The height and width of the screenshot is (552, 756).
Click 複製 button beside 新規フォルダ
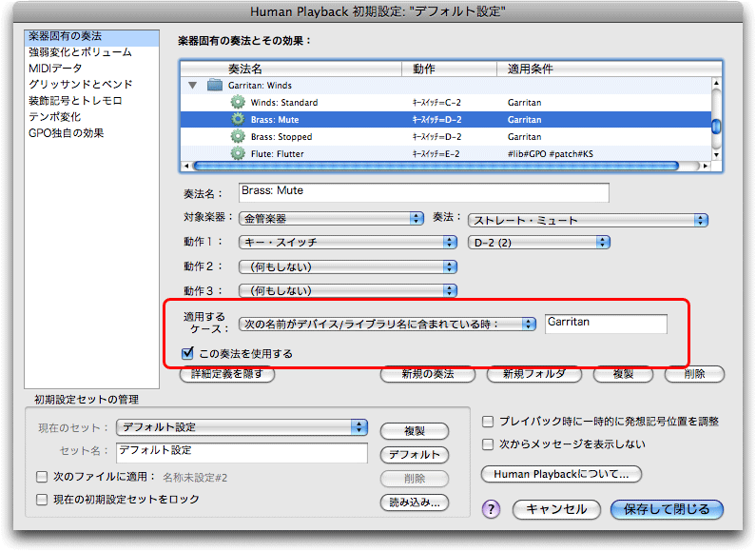coord(623,374)
